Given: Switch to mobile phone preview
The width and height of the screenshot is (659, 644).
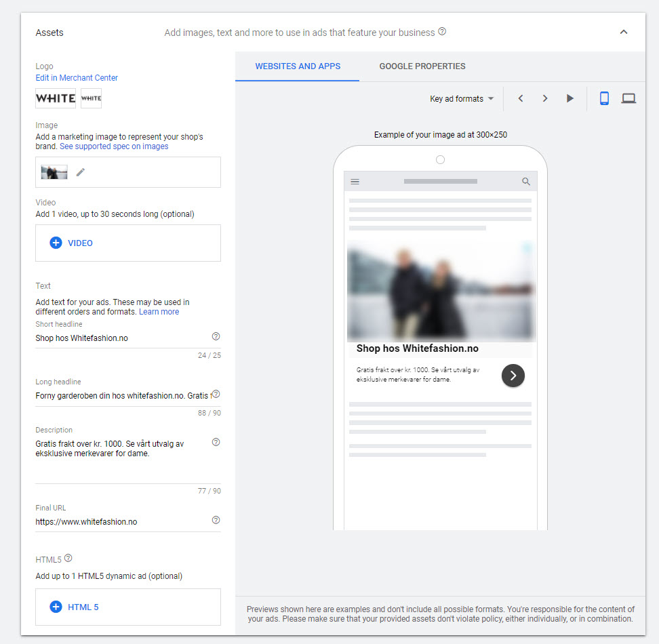Looking at the screenshot, I should pos(604,99).
